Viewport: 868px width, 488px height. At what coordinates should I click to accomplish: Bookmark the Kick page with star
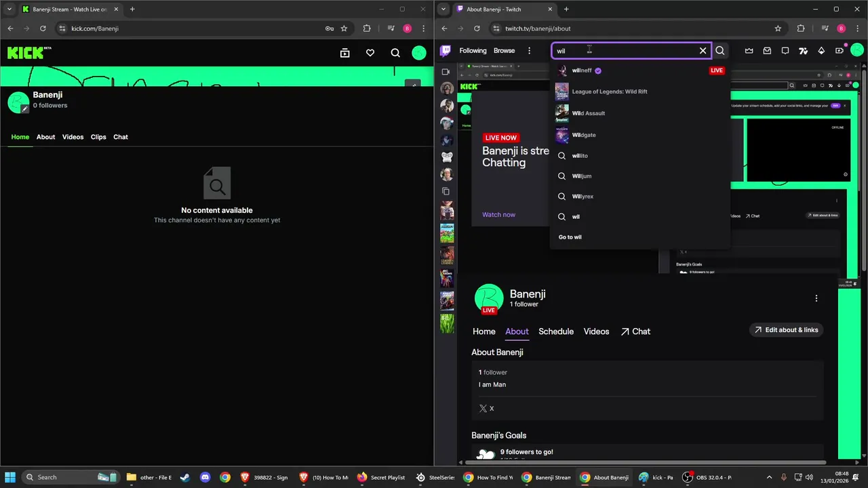click(x=344, y=28)
